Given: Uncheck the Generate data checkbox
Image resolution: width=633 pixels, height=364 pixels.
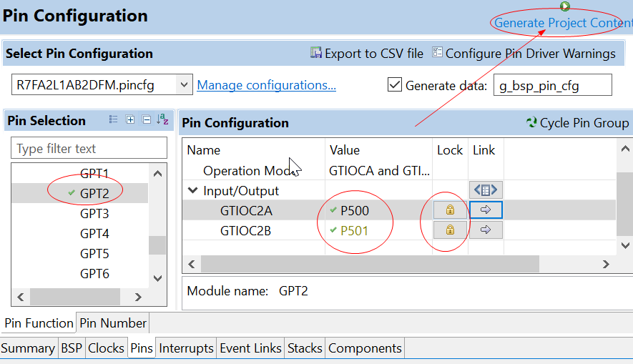Looking at the screenshot, I should click(x=394, y=85).
